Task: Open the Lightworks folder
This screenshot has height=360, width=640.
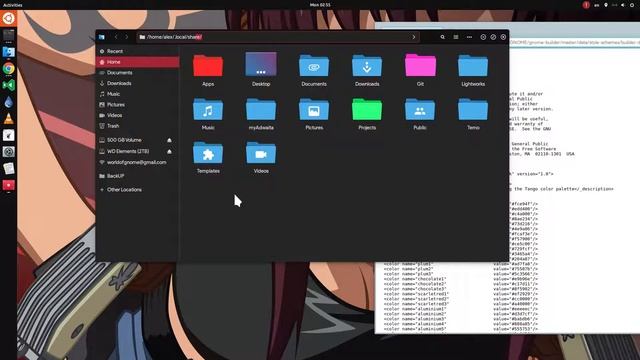Action: 473,66
